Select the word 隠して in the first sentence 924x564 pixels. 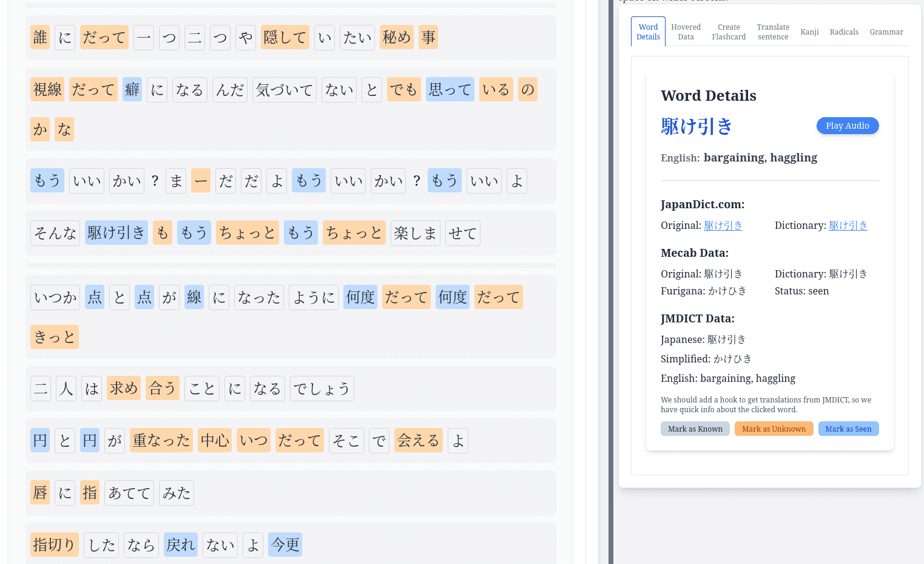tap(285, 37)
